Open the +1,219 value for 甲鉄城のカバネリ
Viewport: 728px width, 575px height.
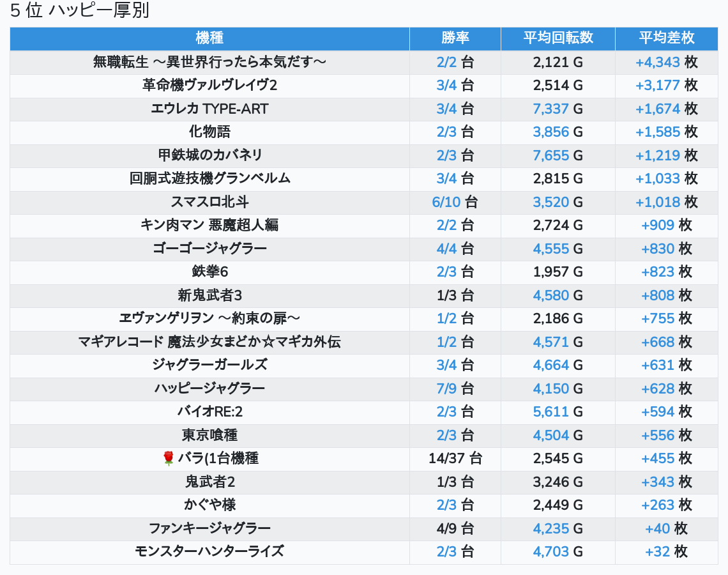point(657,155)
